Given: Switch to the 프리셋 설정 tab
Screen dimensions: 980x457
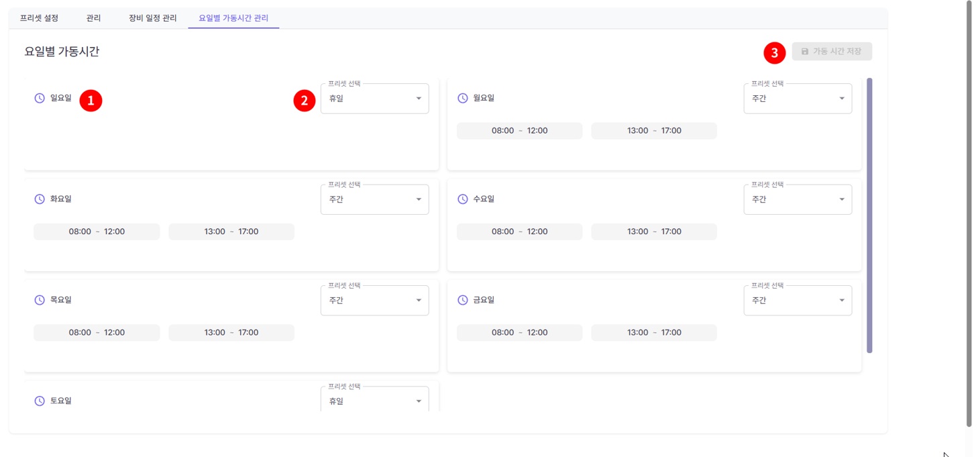Looking at the screenshot, I should (39, 18).
